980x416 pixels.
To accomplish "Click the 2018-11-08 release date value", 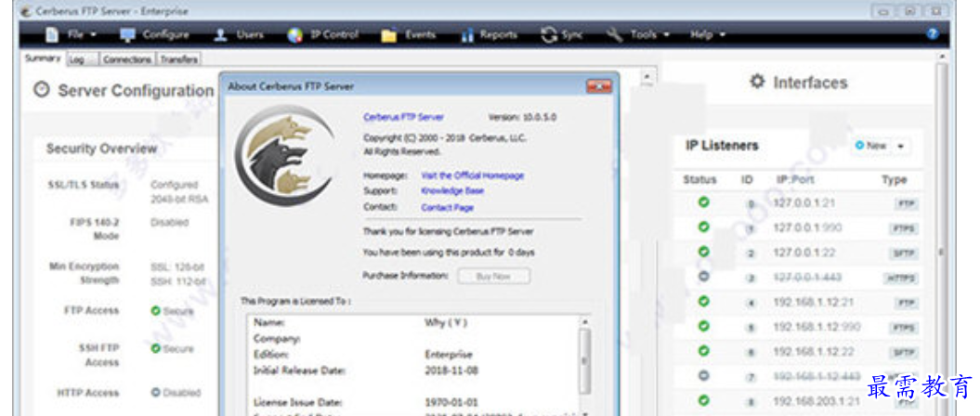I will tap(451, 370).
